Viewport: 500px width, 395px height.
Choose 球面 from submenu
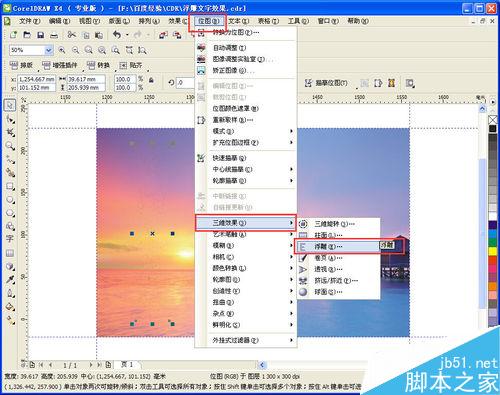[x=339, y=292]
